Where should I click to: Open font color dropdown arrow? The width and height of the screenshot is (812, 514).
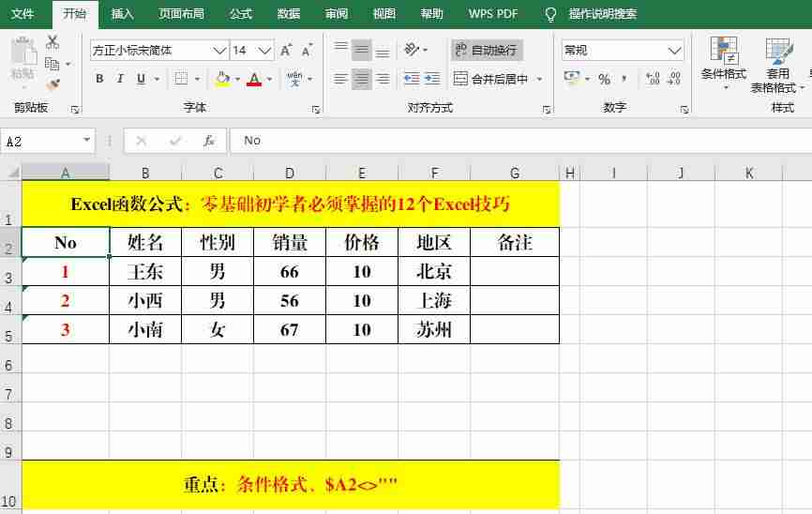[269, 80]
